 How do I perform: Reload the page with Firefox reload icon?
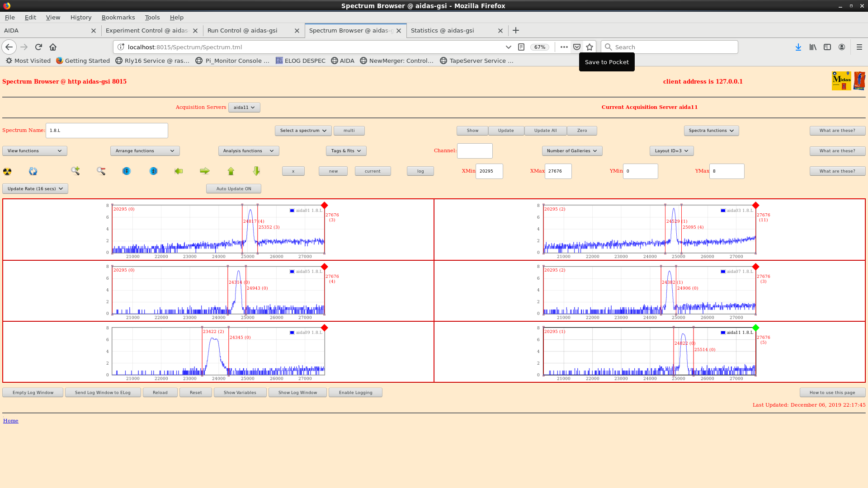pyautogui.click(x=38, y=47)
